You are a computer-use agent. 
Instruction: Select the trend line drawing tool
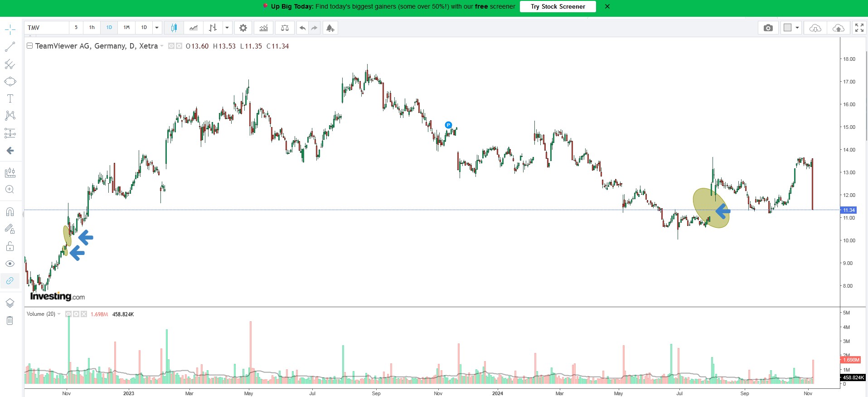click(x=10, y=47)
